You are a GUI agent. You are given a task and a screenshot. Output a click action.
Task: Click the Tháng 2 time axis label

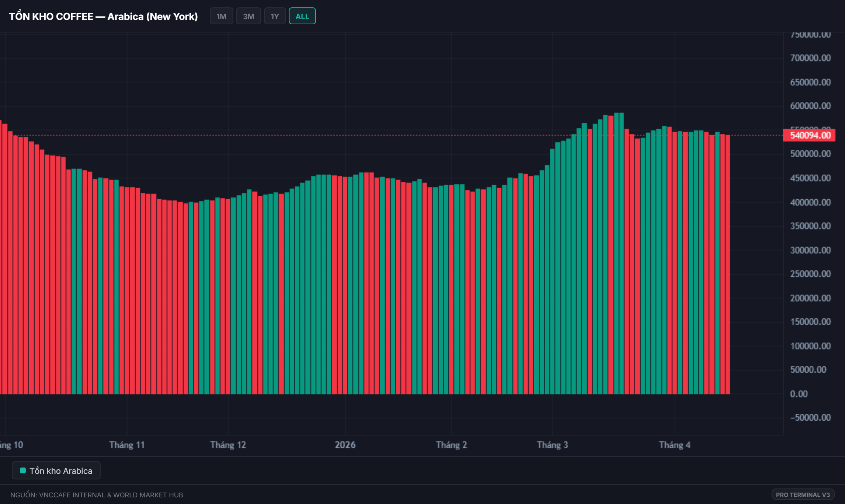point(451,445)
